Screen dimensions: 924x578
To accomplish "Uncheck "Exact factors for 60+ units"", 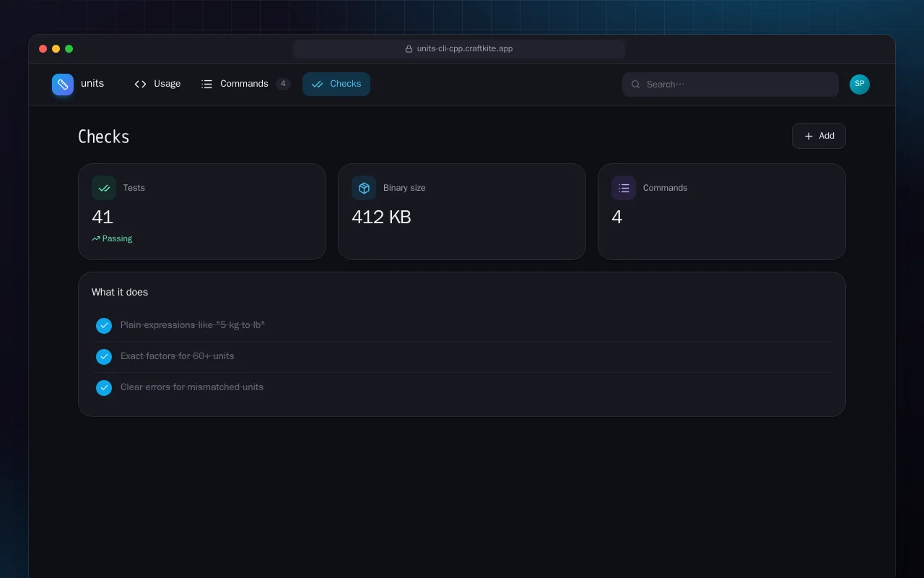I will [x=104, y=357].
